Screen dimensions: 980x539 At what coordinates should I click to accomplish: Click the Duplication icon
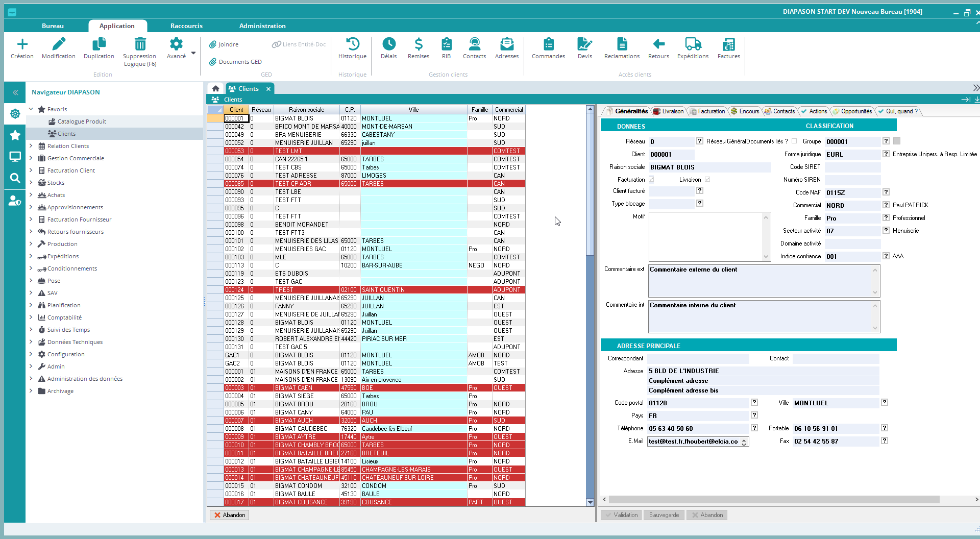(x=99, y=44)
